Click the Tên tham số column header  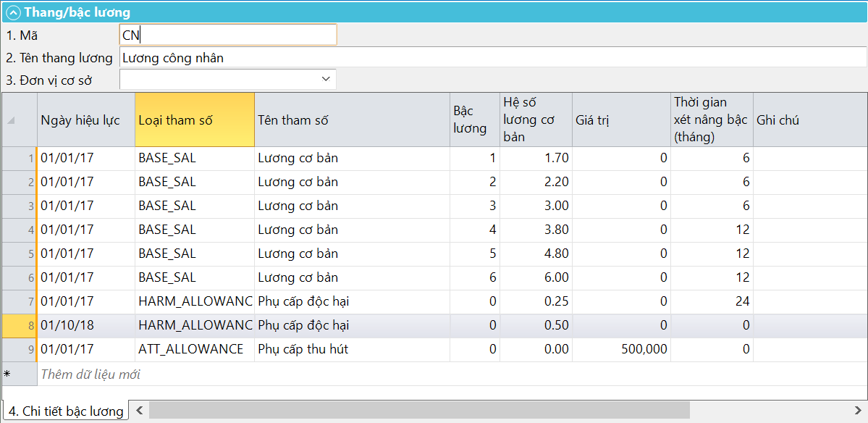tap(351, 120)
